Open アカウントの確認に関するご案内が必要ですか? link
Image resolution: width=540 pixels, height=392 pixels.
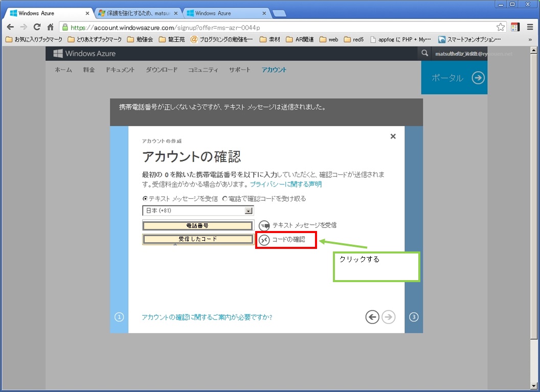(x=207, y=317)
